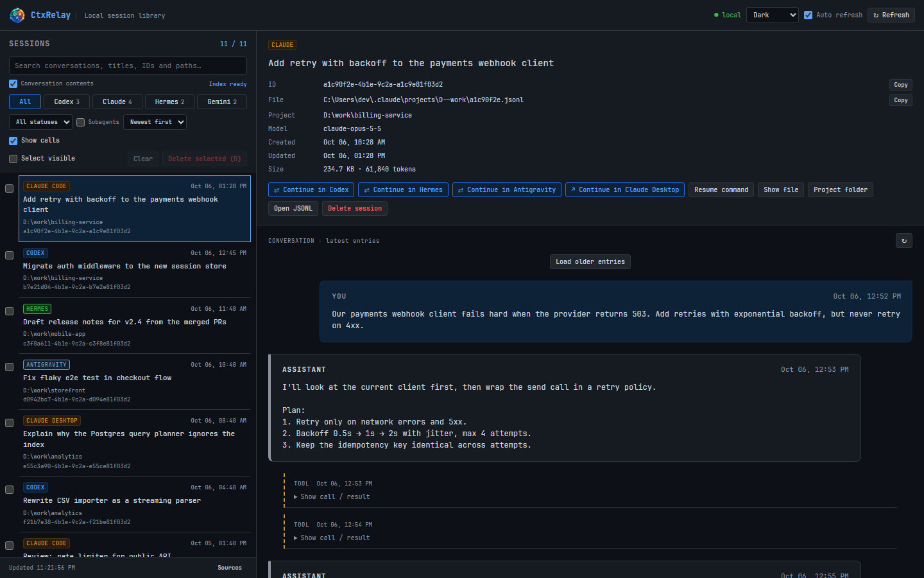Toggle Conversation contents checkbox
The image size is (924, 578).
click(x=13, y=83)
